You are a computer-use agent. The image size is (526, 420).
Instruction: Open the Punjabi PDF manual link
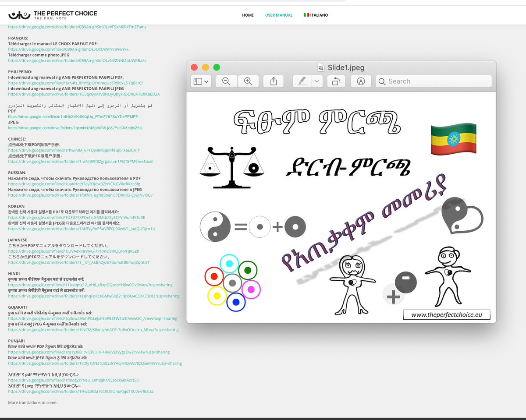pos(89,352)
